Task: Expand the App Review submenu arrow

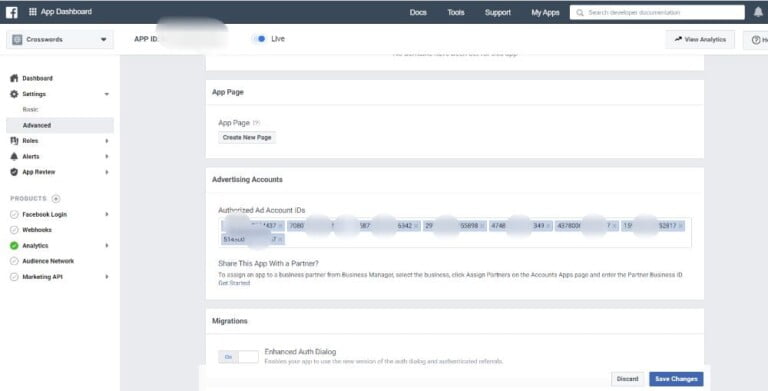Action: pos(106,172)
